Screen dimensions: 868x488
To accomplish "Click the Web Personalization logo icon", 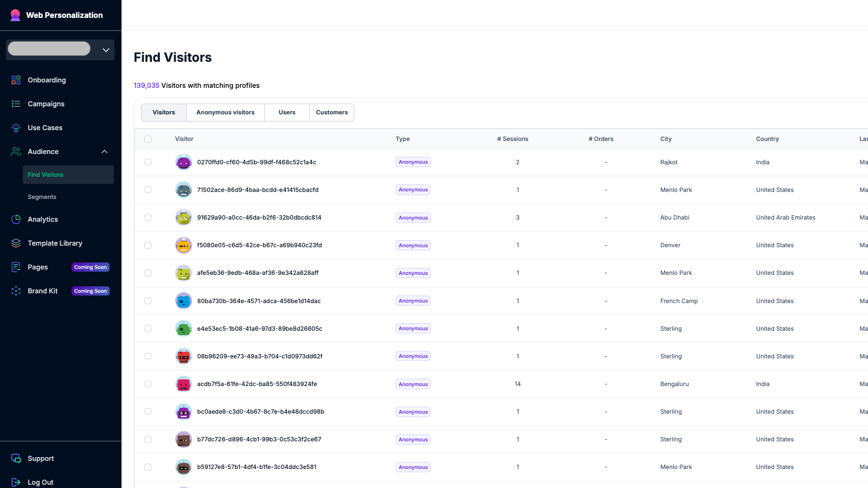I will click(16, 15).
